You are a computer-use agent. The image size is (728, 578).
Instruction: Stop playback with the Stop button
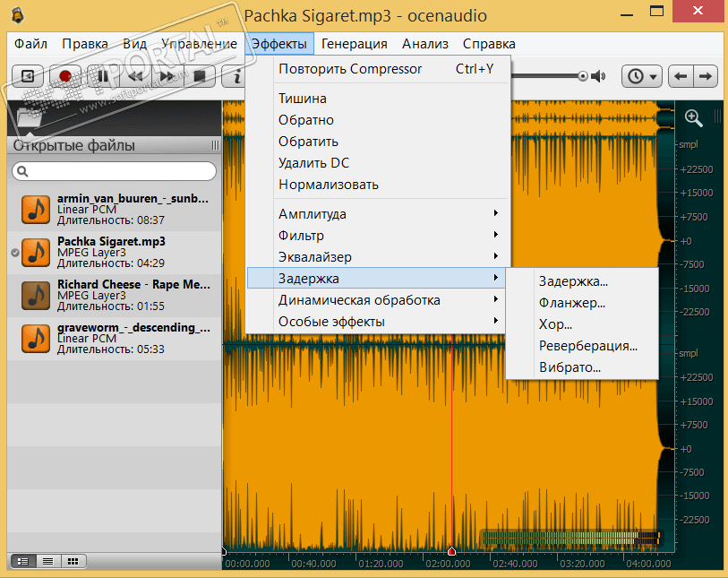pyautogui.click(x=200, y=76)
